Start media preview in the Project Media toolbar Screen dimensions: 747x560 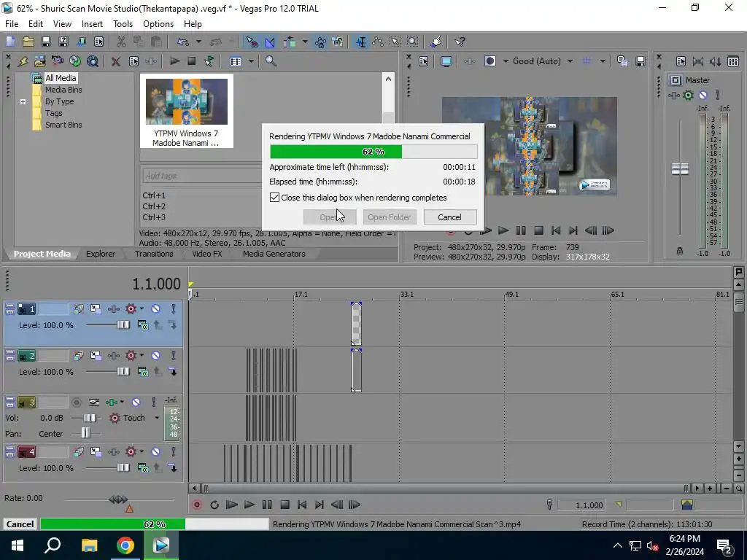pos(174,61)
